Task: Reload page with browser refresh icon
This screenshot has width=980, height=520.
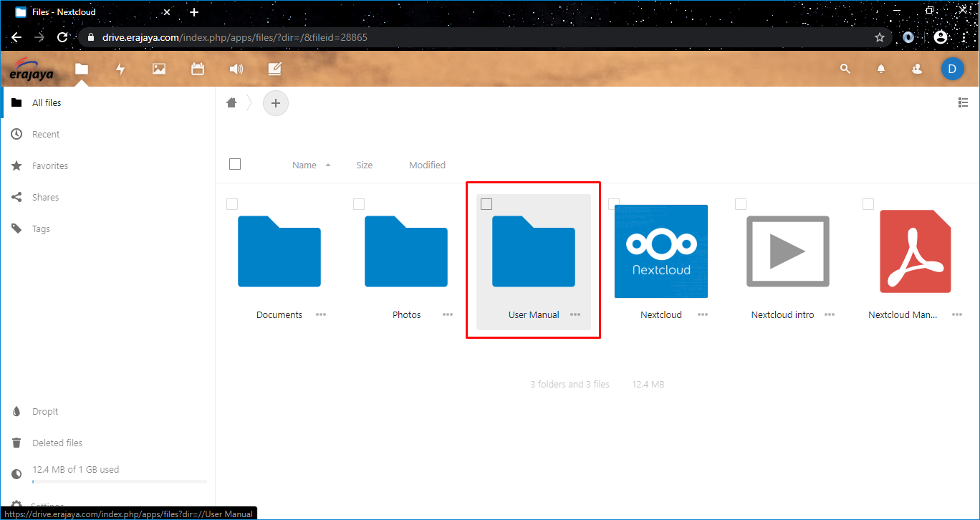Action: [x=62, y=37]
